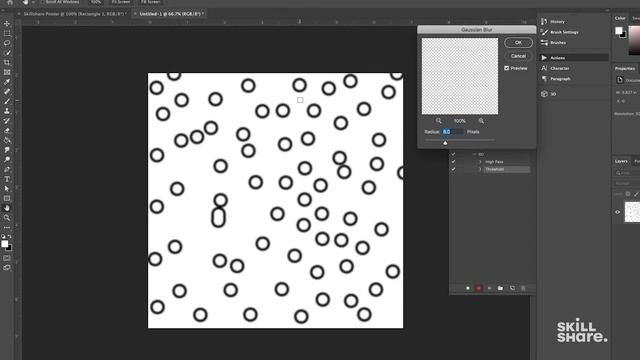The image size is (640, 360).
Task: Change the screen mode
Action: (x=7, y=268)
